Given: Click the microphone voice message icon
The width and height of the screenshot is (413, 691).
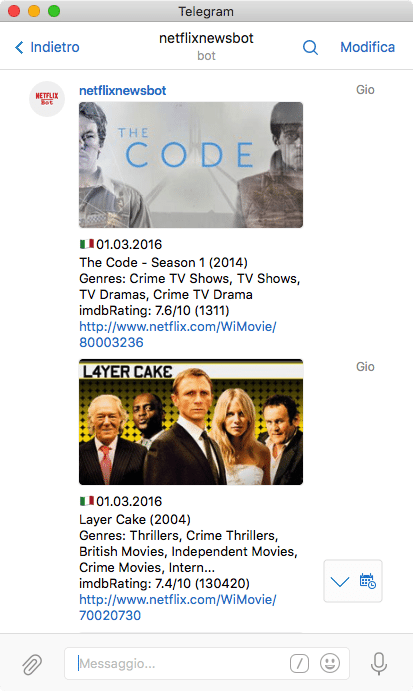Looking at the screenshot, I should click(379, 663).
